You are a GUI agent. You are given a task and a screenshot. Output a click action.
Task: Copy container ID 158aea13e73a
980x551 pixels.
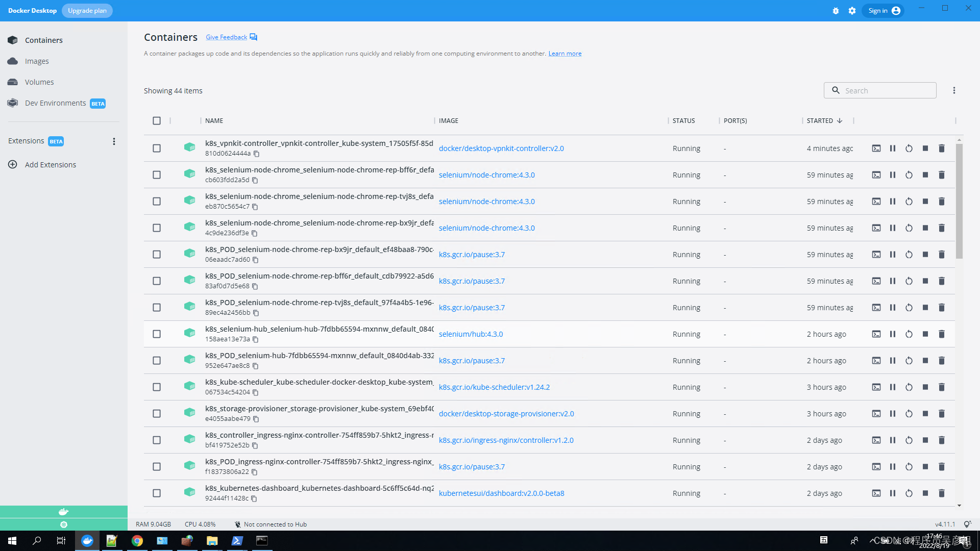click(x=256, y=339)
